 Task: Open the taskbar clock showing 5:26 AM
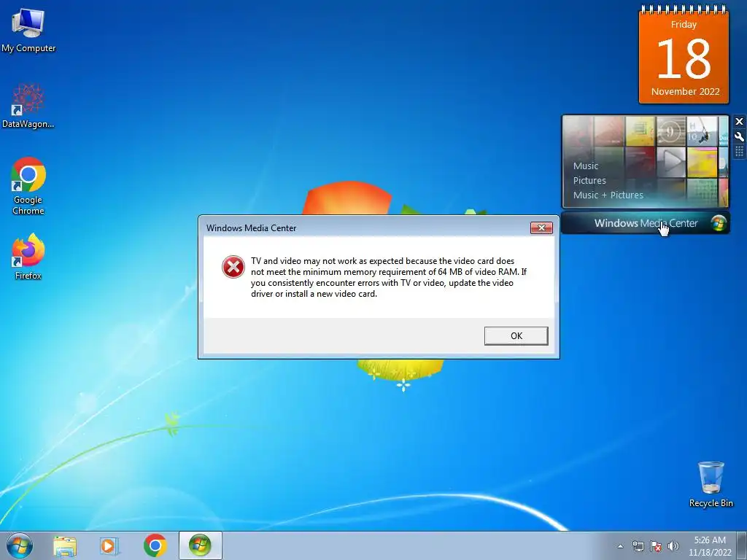(710, 546)
